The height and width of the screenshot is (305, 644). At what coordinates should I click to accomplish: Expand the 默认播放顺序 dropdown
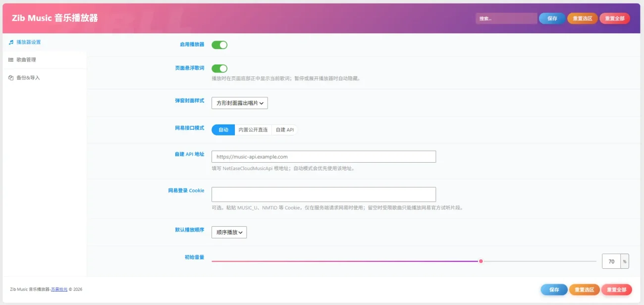229,232
